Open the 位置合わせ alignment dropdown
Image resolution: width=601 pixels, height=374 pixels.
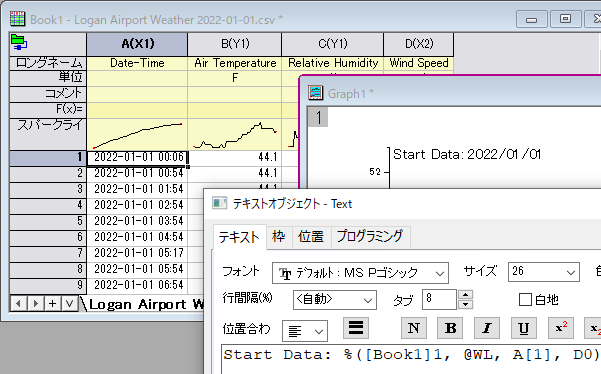click(x=305, y=331)
